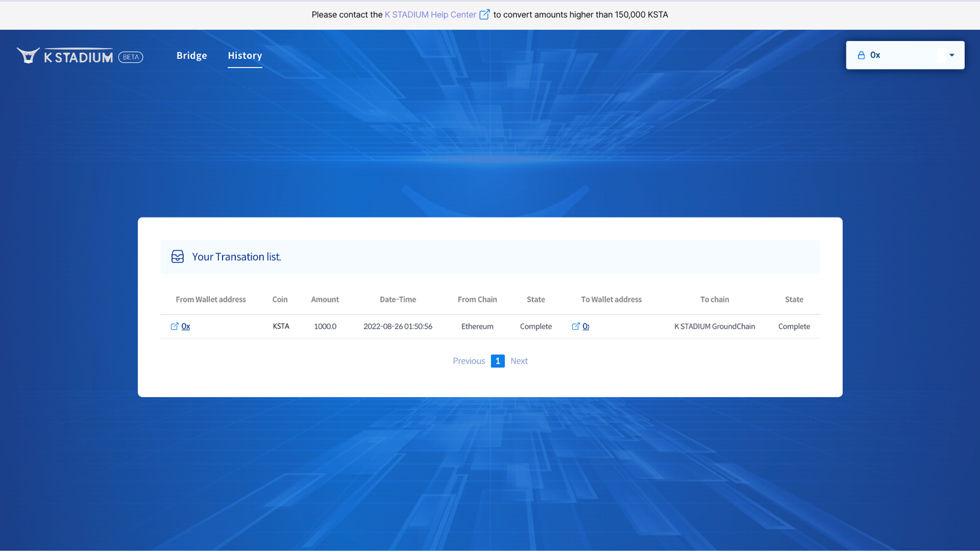Click the K STADIUM bull logo icon

click(x=28, y=56)
